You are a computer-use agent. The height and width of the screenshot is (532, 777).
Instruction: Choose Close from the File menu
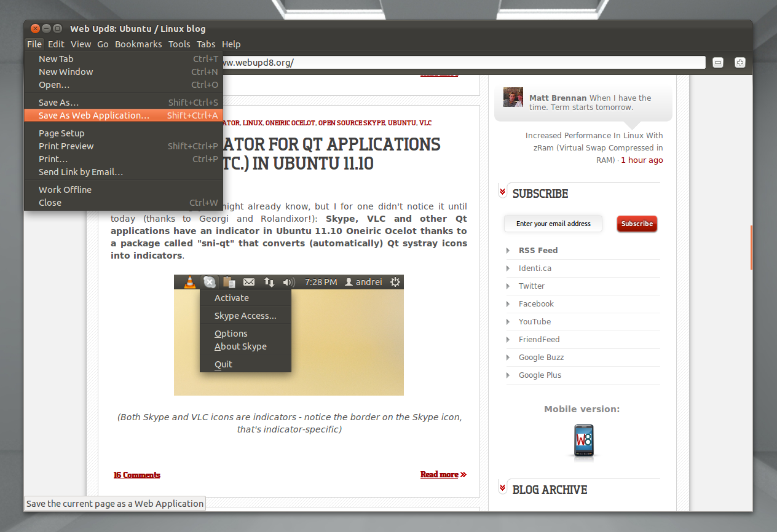pos(123,203)
